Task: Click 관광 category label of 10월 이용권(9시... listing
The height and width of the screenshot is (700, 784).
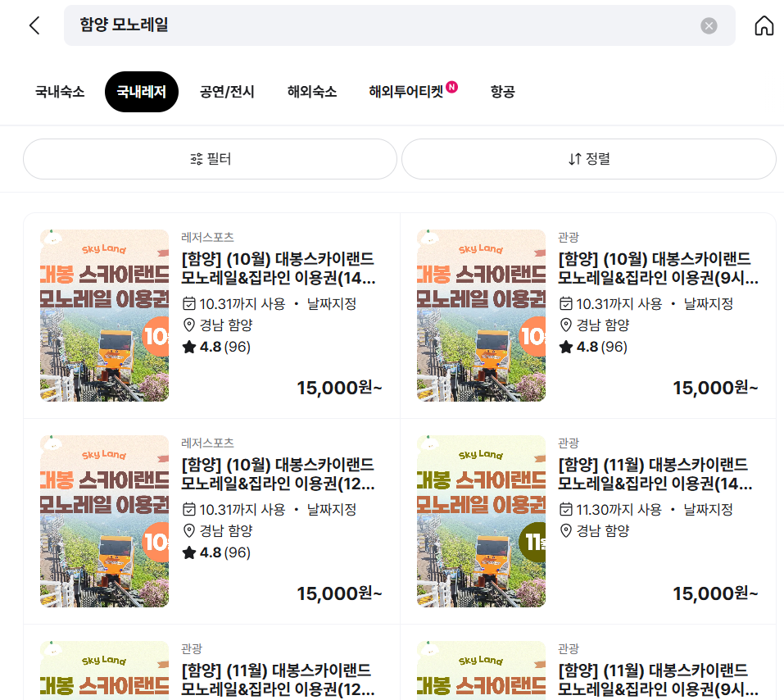Action: coord(569,237)
